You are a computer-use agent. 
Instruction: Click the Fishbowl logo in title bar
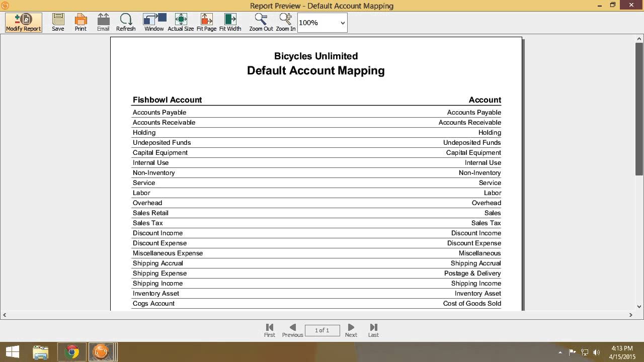coord(5,5)
